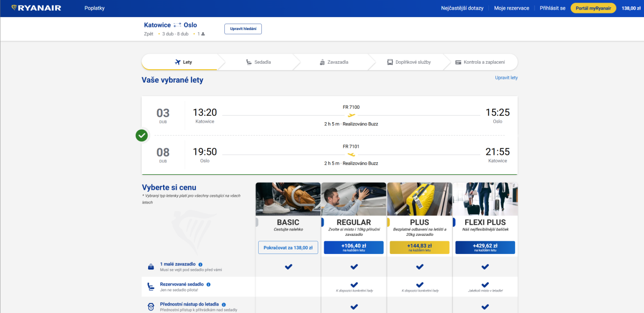This screenshot has width=644, height=313.
Task: Open the Sedadla step tab
Action: [258, 62]
